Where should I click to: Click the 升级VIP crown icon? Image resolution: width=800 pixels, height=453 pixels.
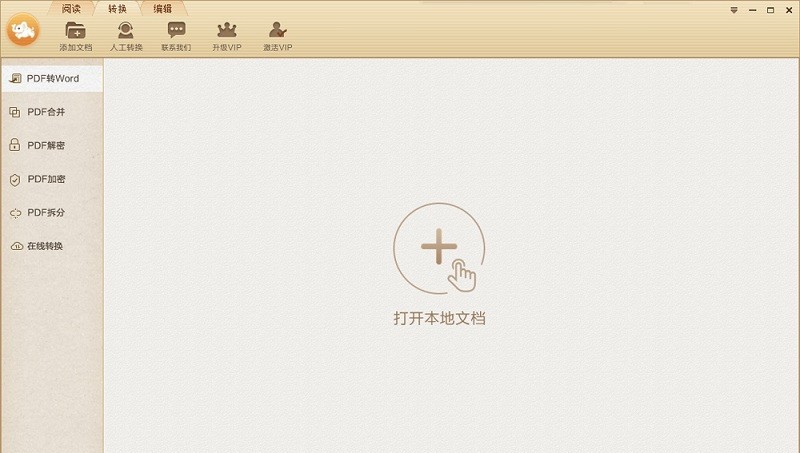[x=227, y=30]
